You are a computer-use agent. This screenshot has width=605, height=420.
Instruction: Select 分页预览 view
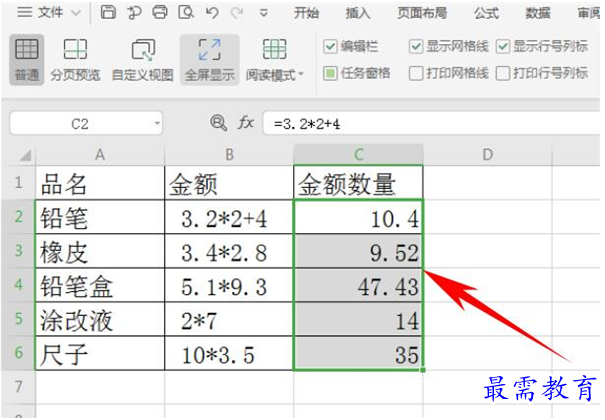coord(75,60)
